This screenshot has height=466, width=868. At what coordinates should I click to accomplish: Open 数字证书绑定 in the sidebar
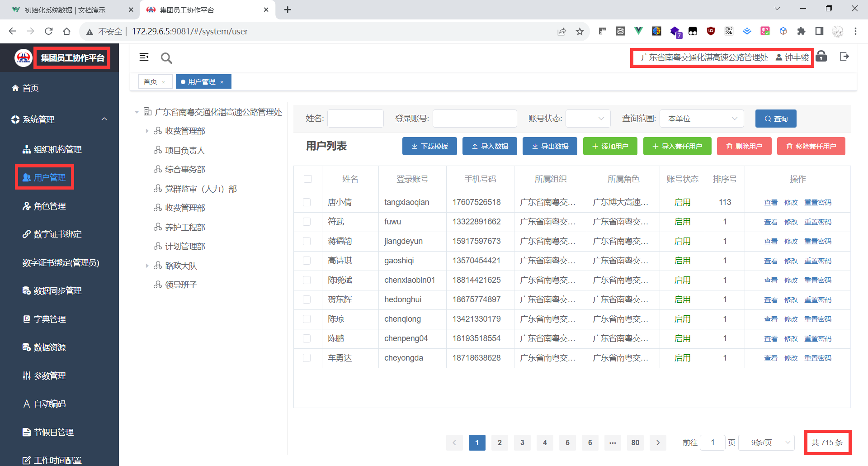click(x=57, y=234)
